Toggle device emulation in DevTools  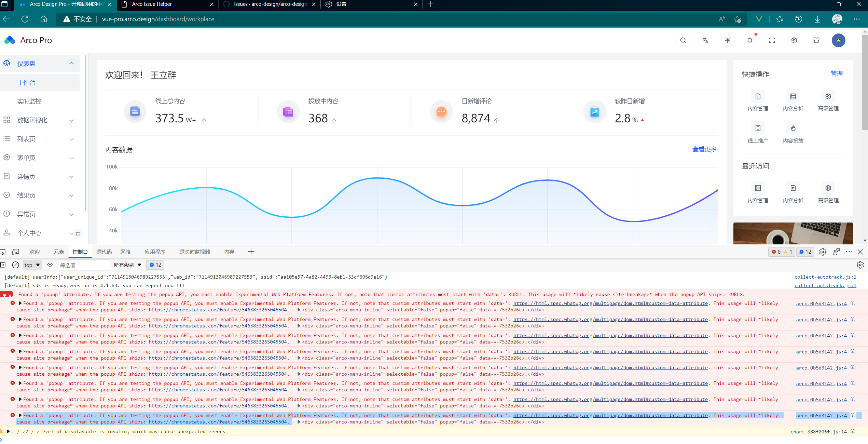click(x=15, y=252)
